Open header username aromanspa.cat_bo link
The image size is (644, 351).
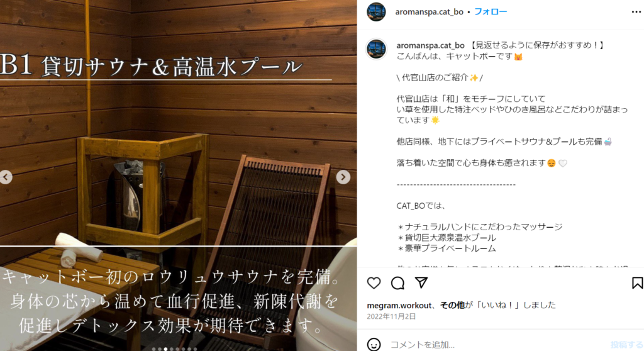click(x=429, y=12)
